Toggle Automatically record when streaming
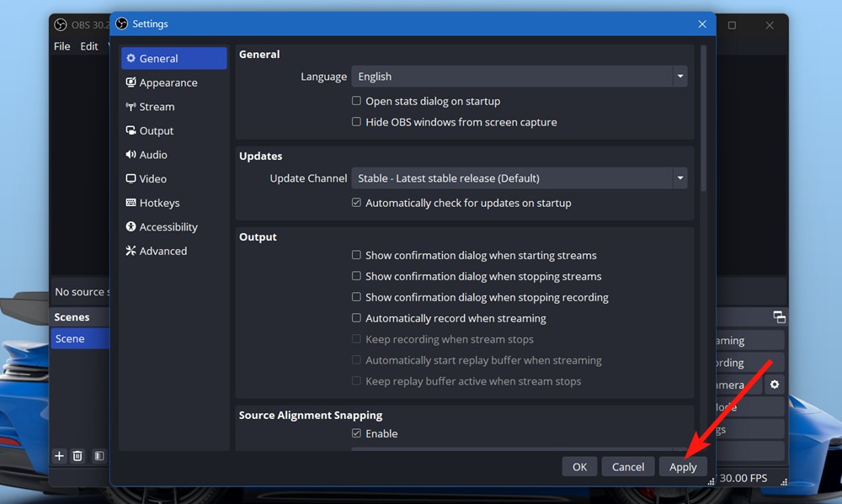The image size is (842, 504). point(356,318)
